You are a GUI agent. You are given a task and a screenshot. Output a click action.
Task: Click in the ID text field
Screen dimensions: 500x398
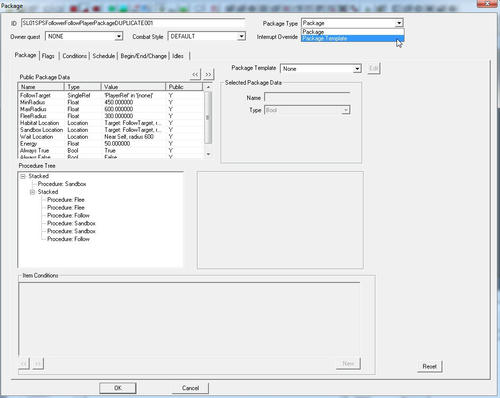coord(133,23)
